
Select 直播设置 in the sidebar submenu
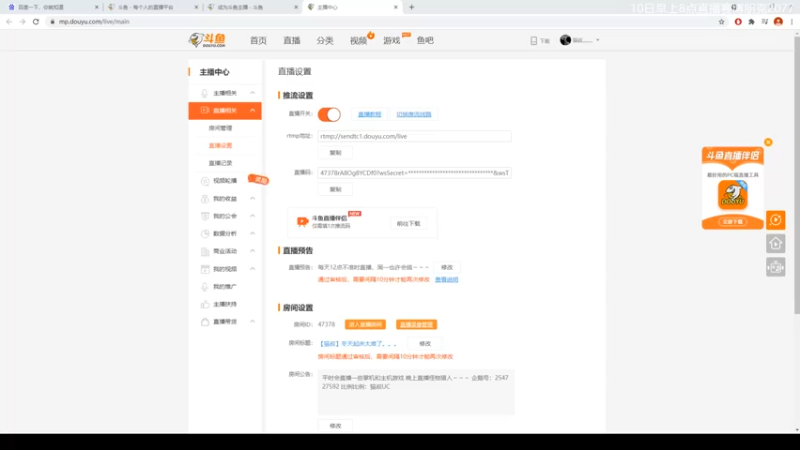(220, 145)
